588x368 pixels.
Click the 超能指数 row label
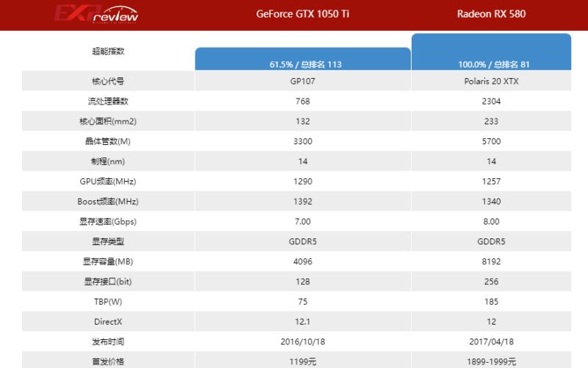click(x=108, y=51)
